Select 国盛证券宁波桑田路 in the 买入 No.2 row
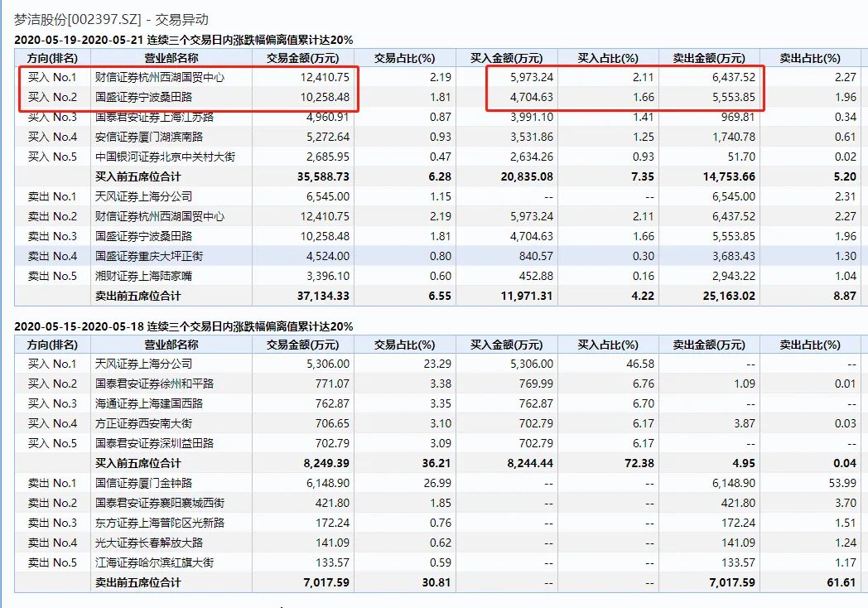 143,97
